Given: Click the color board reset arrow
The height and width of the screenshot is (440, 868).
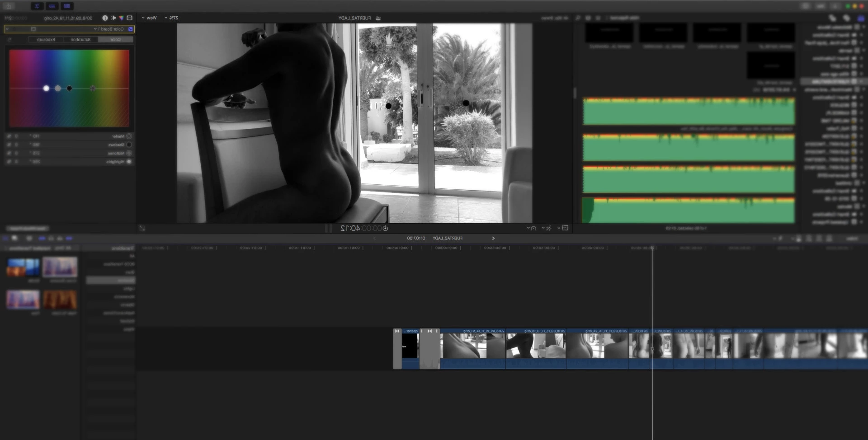Looking at the screenshot, I should coord(9,40).
